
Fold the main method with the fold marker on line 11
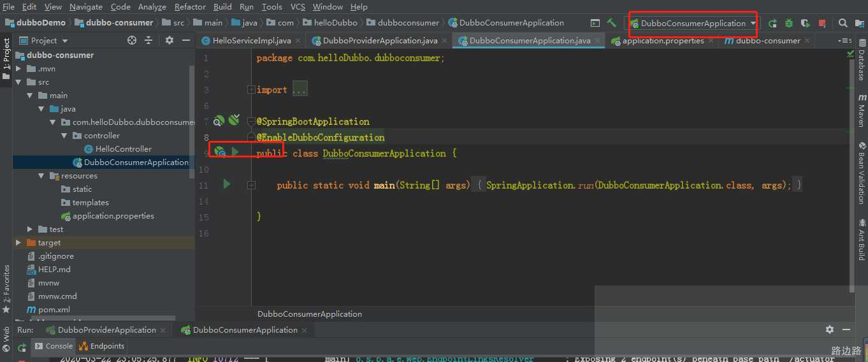(251, 185)
